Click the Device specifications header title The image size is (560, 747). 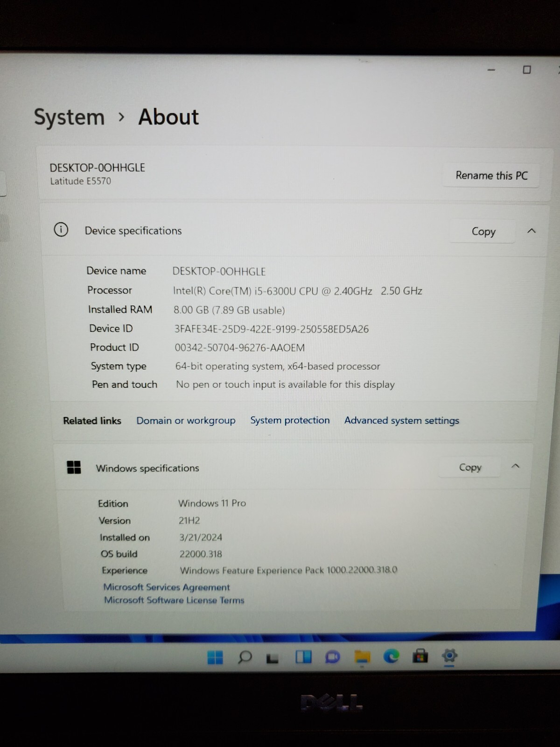pyautogui.click(x=133, y=231)
